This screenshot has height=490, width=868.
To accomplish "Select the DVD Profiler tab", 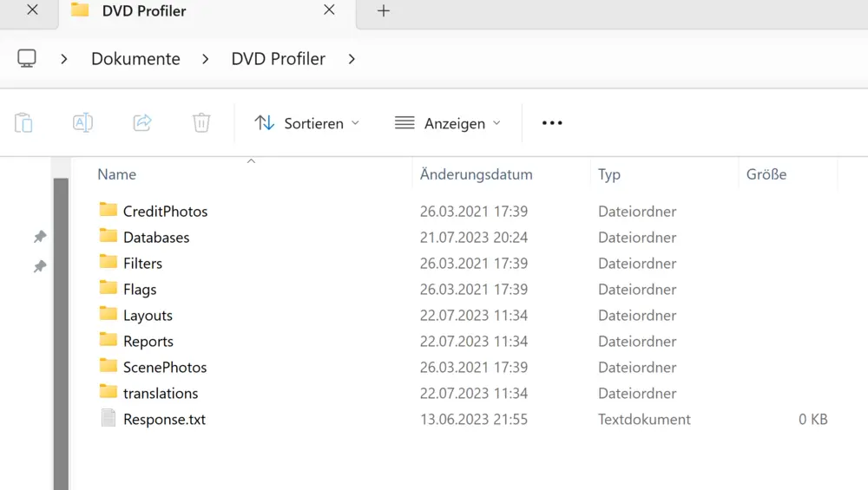I will pyautogui.click(x=207, y=12).
